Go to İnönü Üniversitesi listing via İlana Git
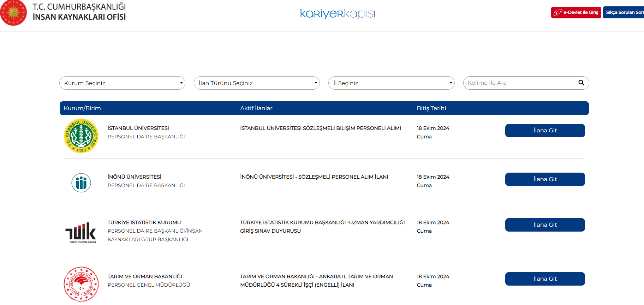 [545, 179]
